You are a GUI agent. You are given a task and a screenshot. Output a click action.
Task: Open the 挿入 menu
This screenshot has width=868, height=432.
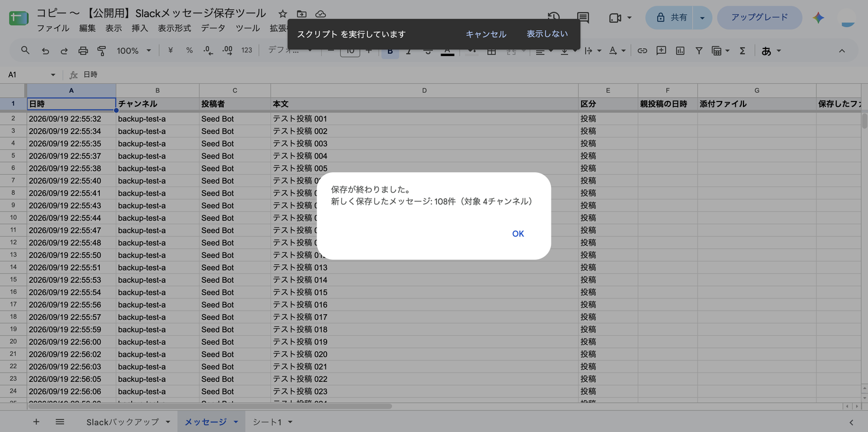pos(140,28)
